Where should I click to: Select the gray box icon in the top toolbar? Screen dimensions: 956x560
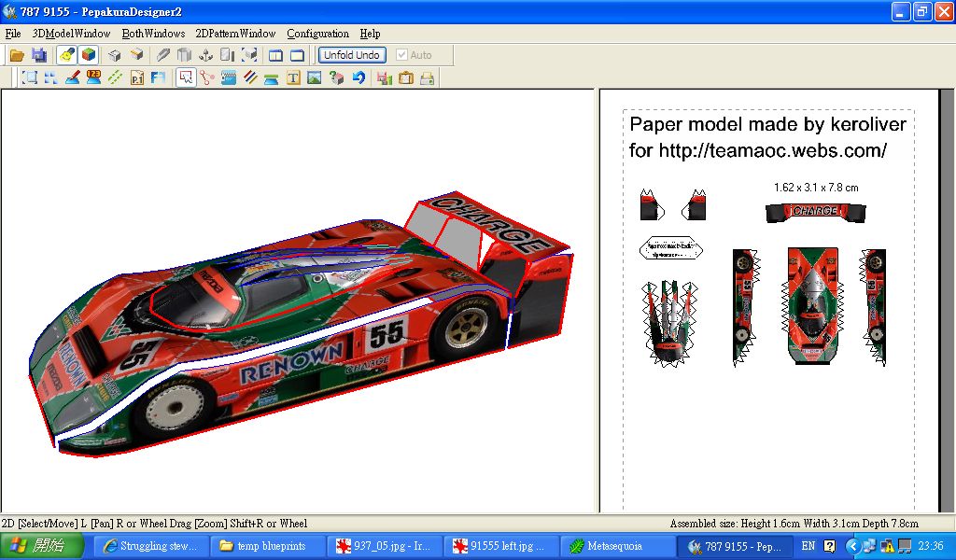(115, 55)
